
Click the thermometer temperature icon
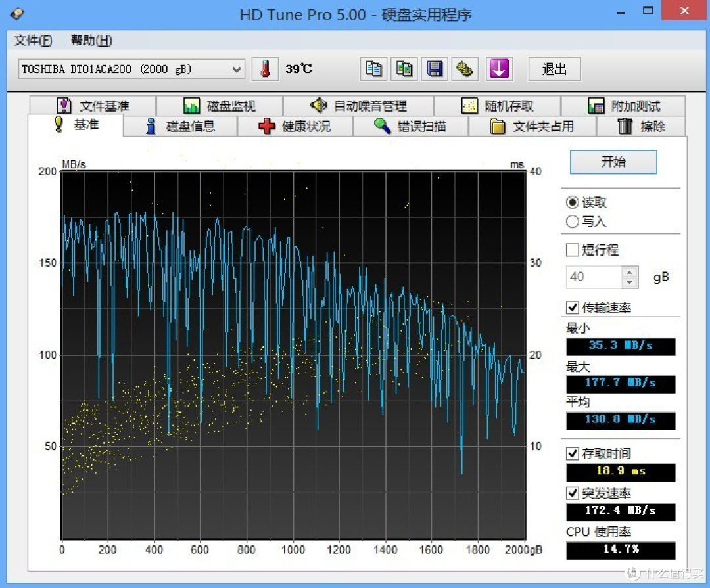click(x=265, y=69)
